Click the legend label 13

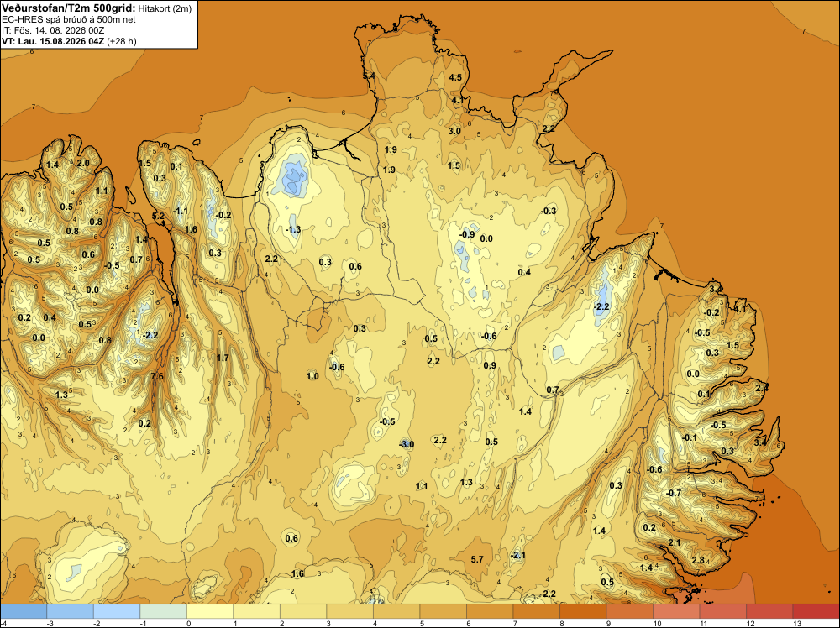click(796, 623)
